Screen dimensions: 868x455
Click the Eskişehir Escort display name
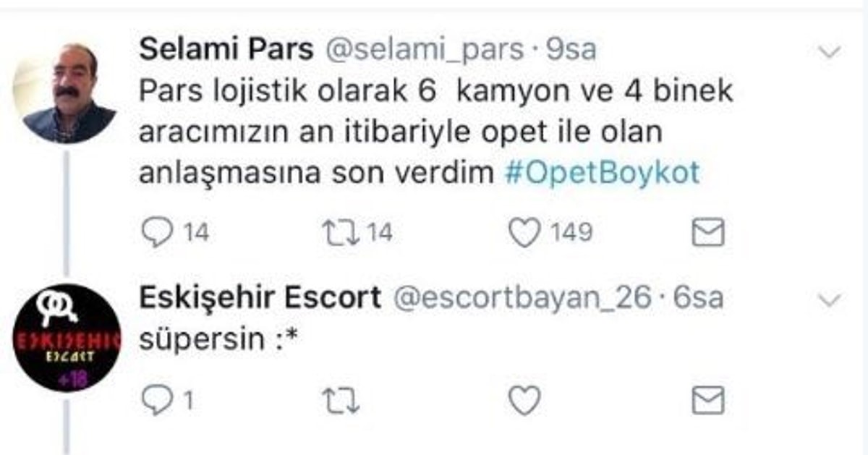pyautogui.click(x=259, y=297)
